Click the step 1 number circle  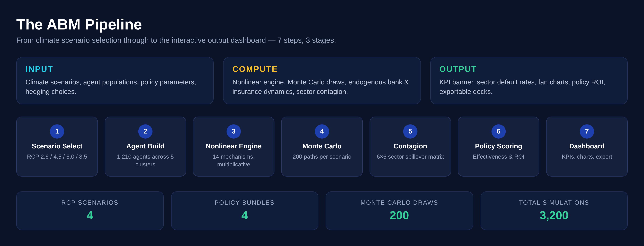point(57,131)
